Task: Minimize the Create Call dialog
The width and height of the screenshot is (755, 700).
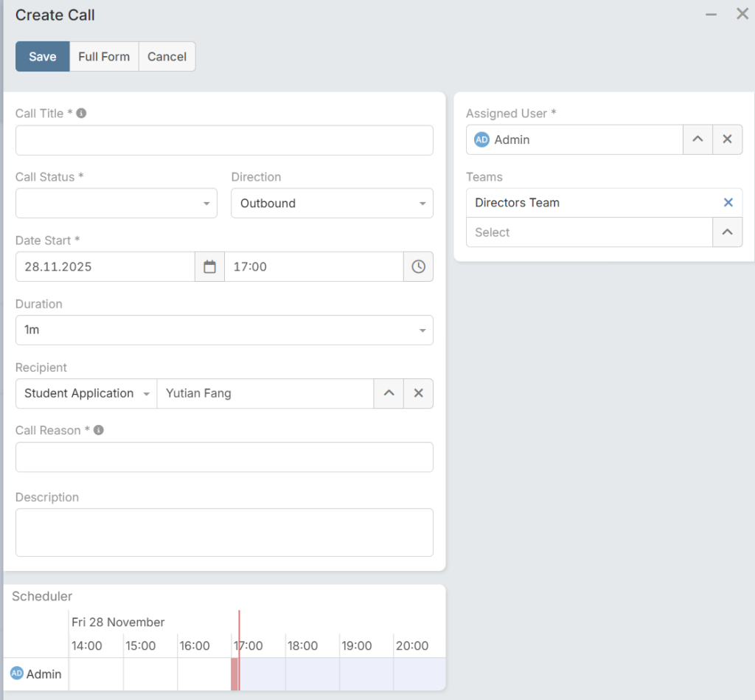Action: 711,15
